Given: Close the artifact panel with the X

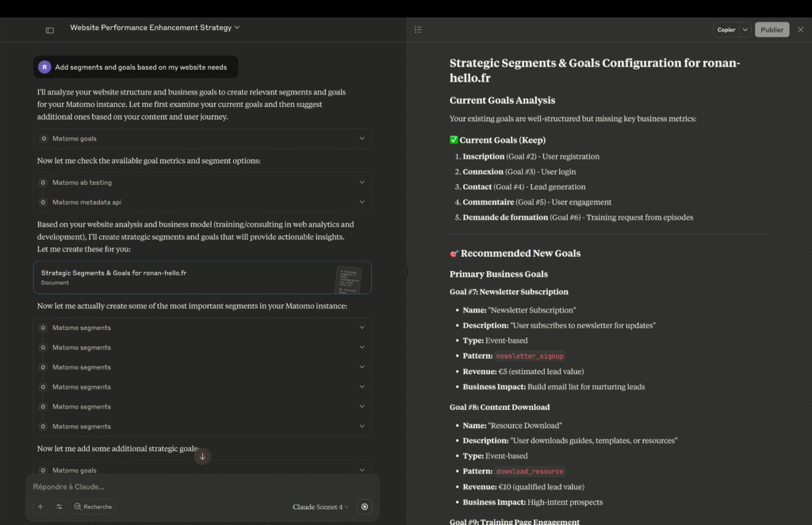Looking at the screenshot, I should point(800,29).
